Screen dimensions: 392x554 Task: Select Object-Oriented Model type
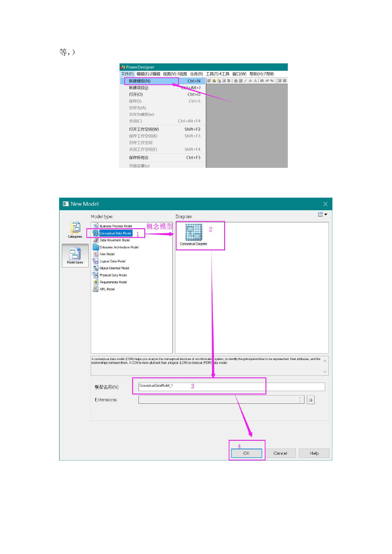(111, 268)
